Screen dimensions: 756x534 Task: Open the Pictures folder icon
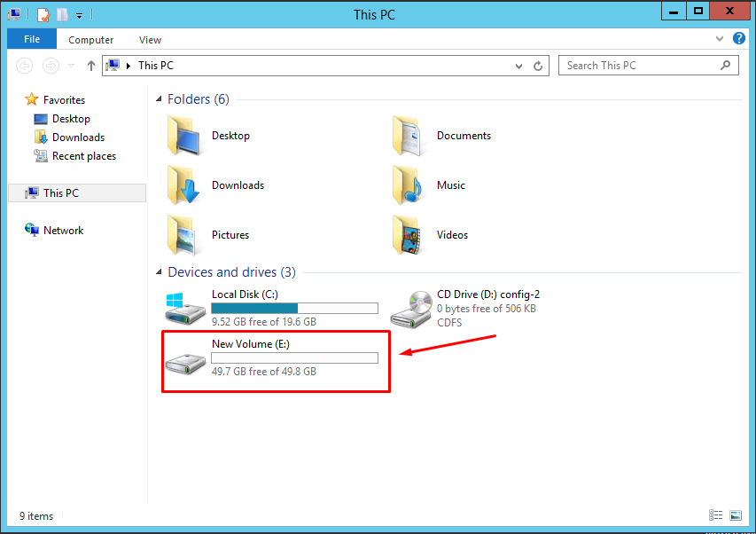[183, 235]
